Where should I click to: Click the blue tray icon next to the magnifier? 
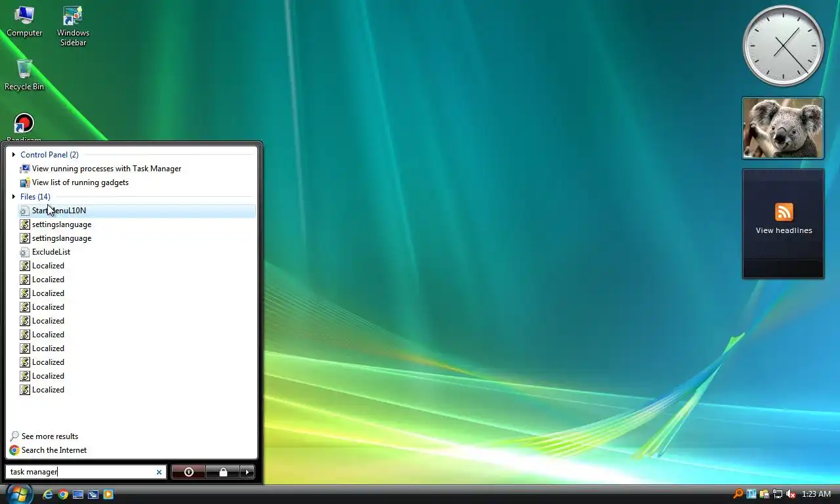tap(751, 493)
